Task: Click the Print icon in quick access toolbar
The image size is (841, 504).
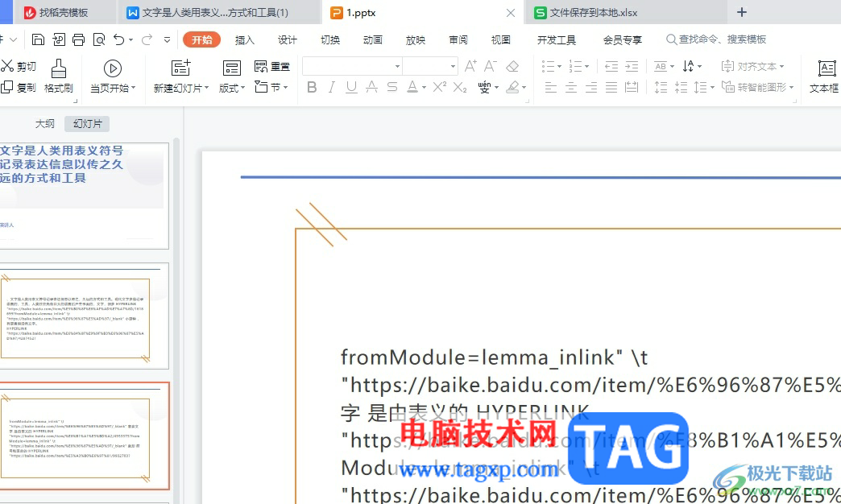Action: tap(79, 39)
